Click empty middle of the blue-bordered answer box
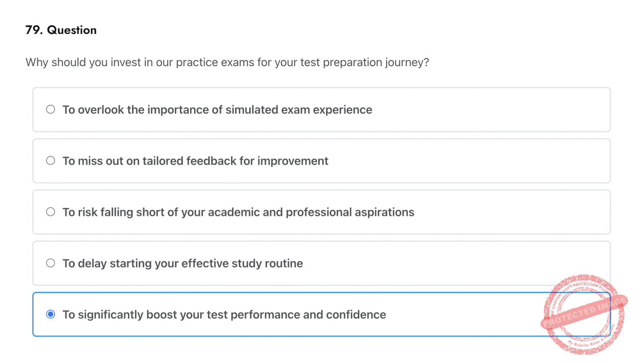Viewport: 644px width, 363px height. tap(461, 314)
